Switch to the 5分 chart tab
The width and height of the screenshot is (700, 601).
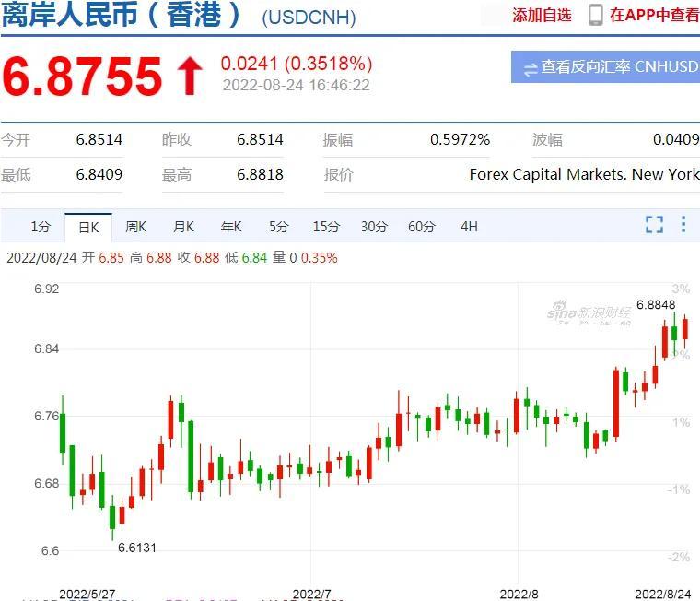278,227
